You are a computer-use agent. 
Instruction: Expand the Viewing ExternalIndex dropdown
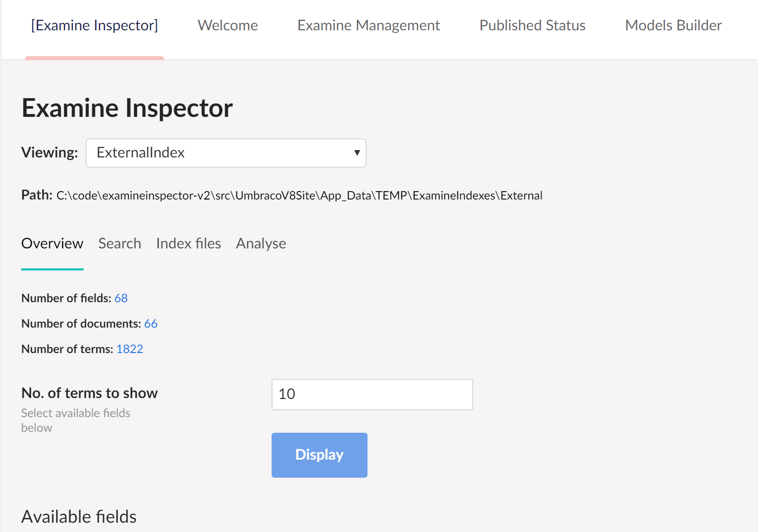(226, 153)
